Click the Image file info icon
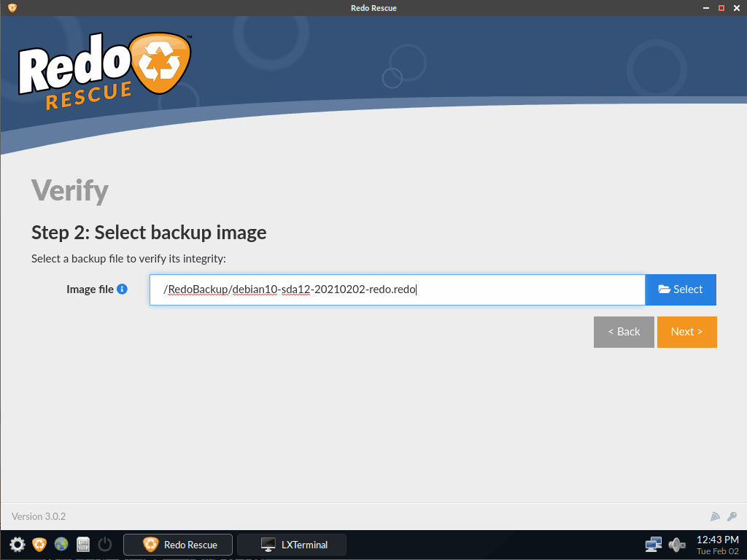This screenshot has height=560, width=747. pos(122,289)
